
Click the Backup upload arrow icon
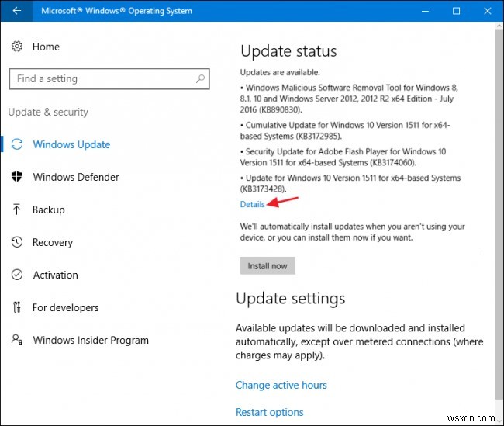point(17,210)
